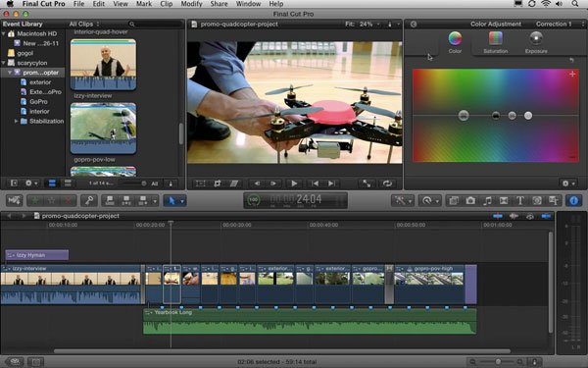The height and width of the screenshot is (368, 588).
Task: Open the retime speed menu
Action: pyautogui.click(x=429, y=200)
